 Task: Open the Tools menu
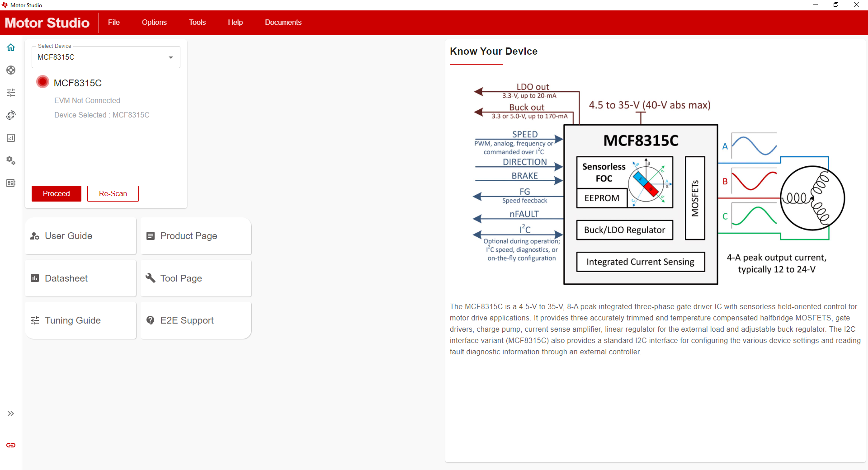pyautogui.click(x=197, y=23)
